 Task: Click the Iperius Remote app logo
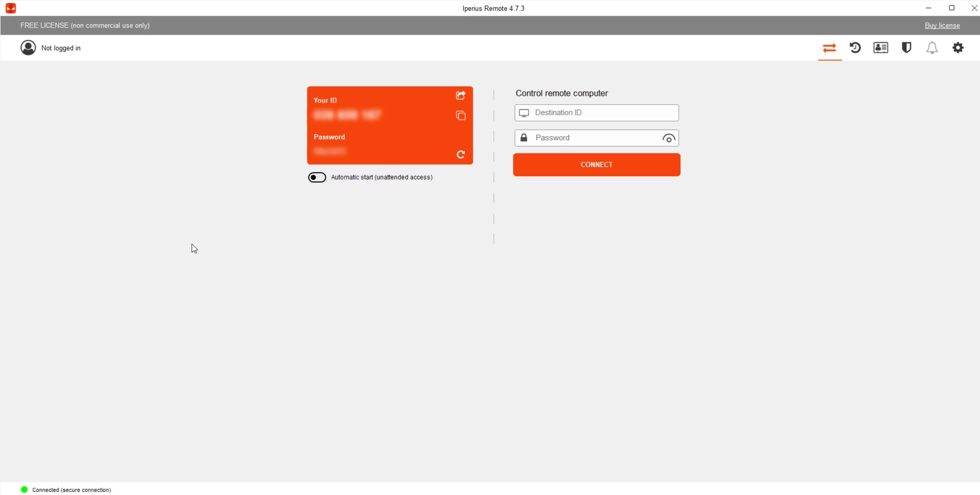[11, 8]
